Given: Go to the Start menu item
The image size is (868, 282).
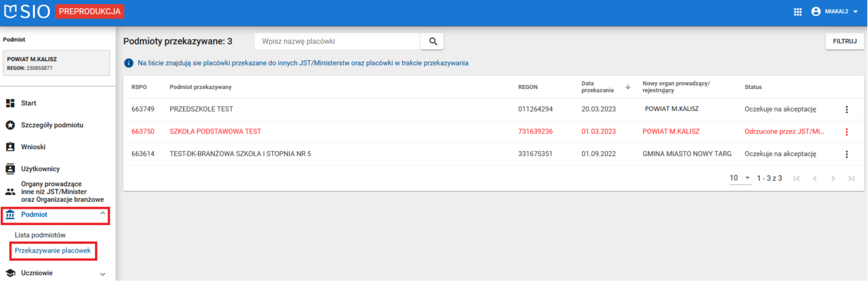Looking at the screenshot, I should tap(29, 103).
